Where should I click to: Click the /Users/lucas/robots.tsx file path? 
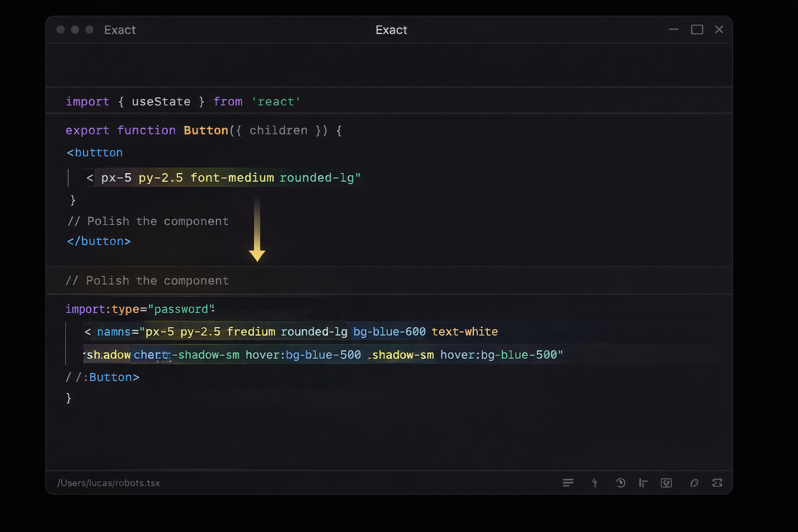pyautogui.click(x=109, y=483)
